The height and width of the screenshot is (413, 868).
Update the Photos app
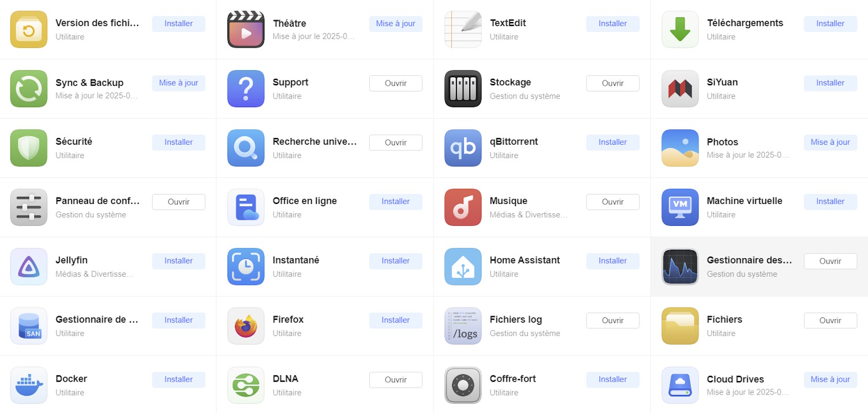point(830,142)
